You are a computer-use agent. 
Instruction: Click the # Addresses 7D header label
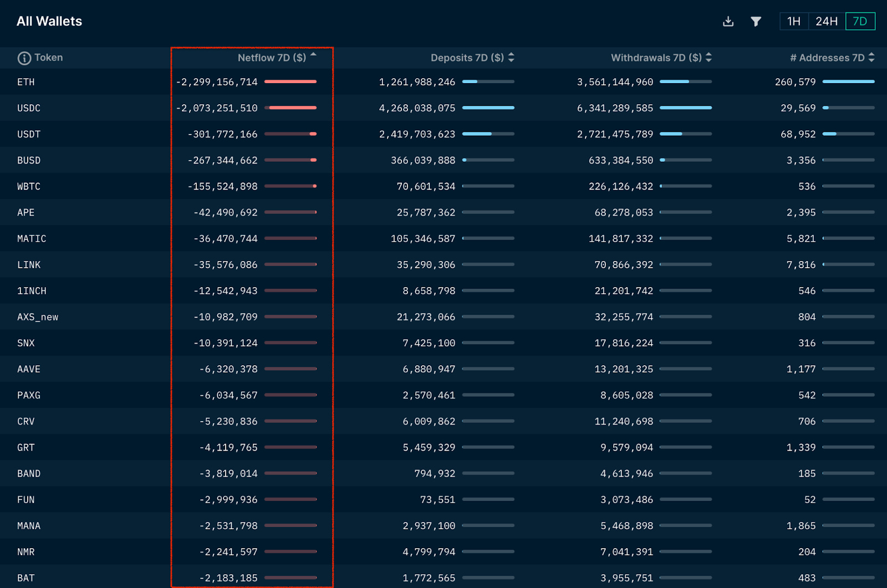click(827, 58)
